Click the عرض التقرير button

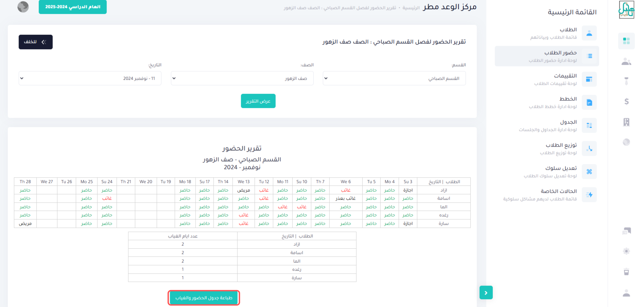[258, 101]
